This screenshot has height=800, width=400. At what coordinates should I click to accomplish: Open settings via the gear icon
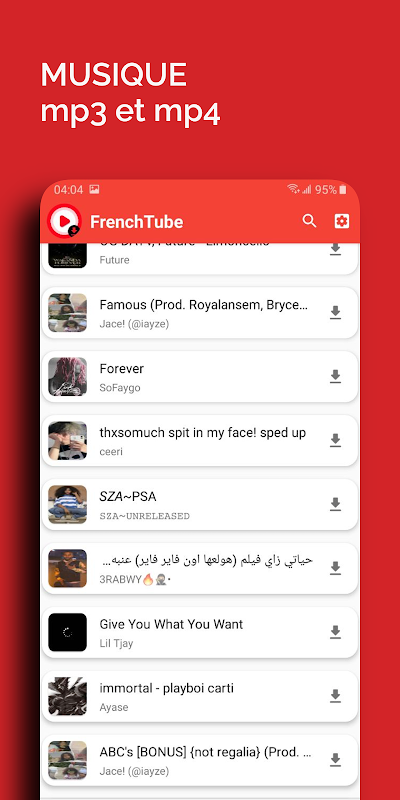[x=341, y=221]
